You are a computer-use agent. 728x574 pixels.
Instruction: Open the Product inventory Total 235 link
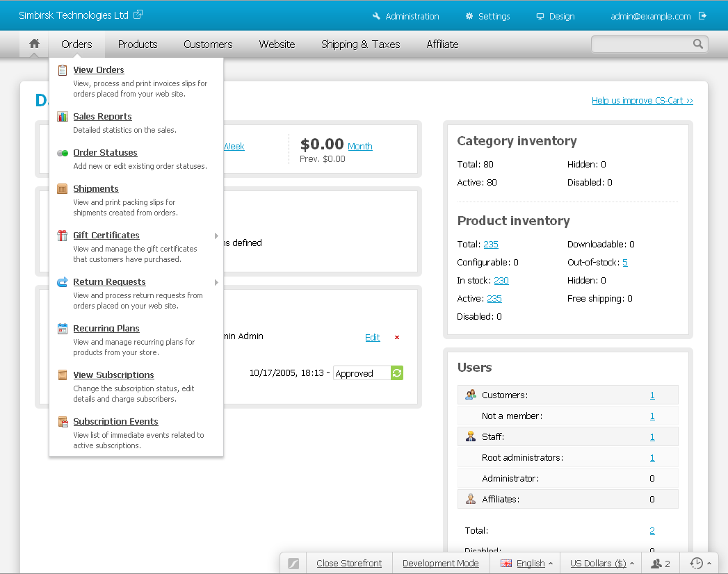pos(491,245)
